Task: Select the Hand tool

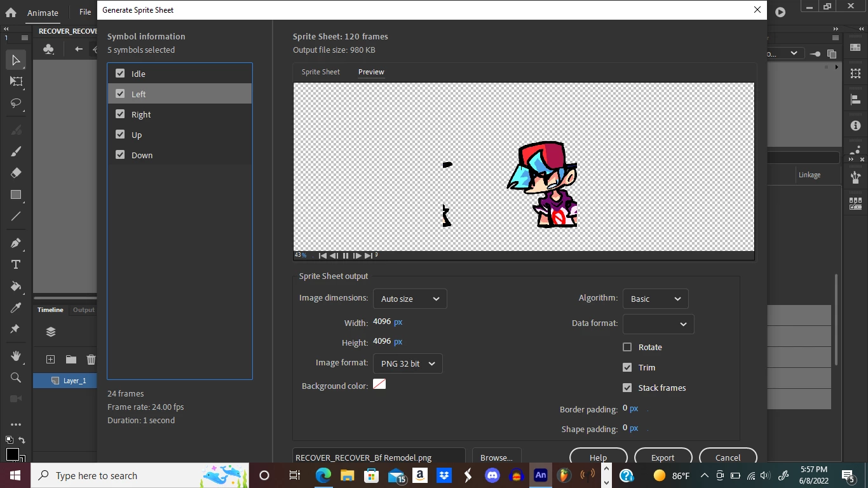Action: coord(16,356)
